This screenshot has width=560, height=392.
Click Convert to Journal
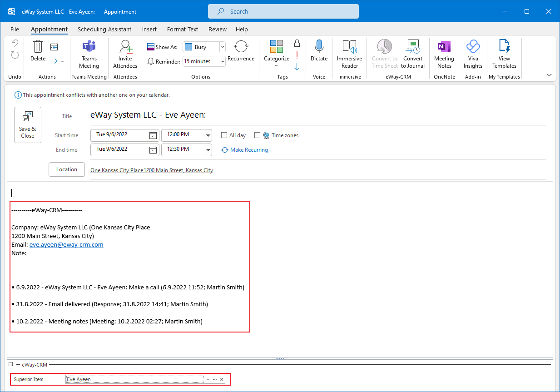pyautogui.click(x=413, y=54)
